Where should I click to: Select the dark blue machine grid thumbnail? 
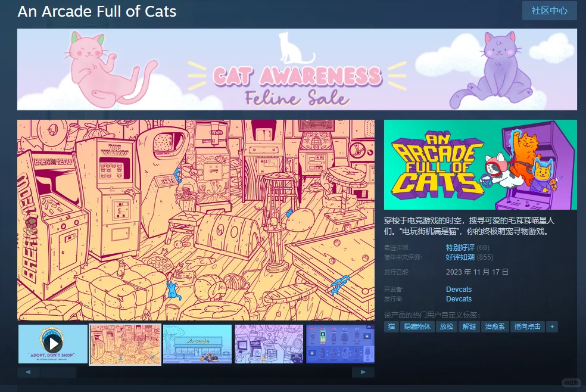click(340, 344)
